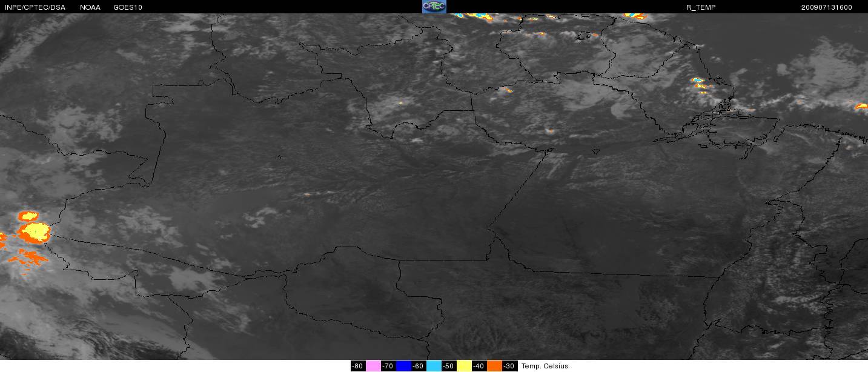This screenshot has height=372, width=868.
Task: Select the light blue legend color swatch
Action: [x=434, y=366]
